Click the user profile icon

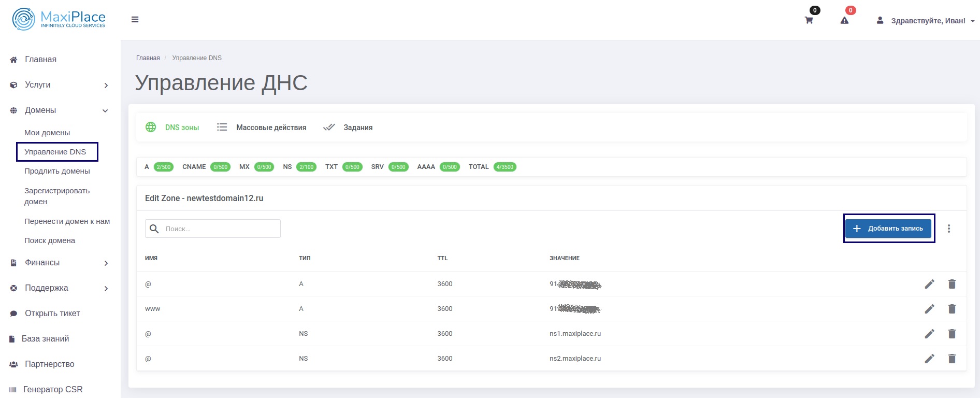pyautogui.click(x=880, y=20)
